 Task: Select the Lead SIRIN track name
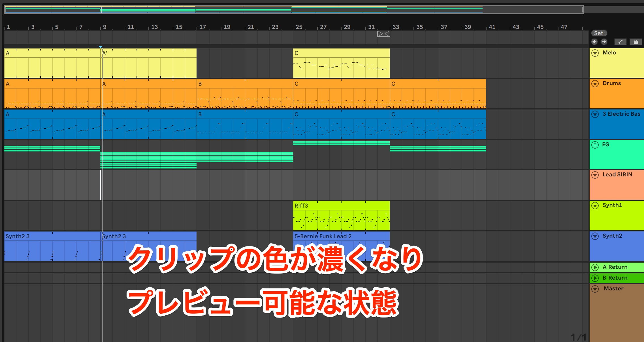pos(617,175)
